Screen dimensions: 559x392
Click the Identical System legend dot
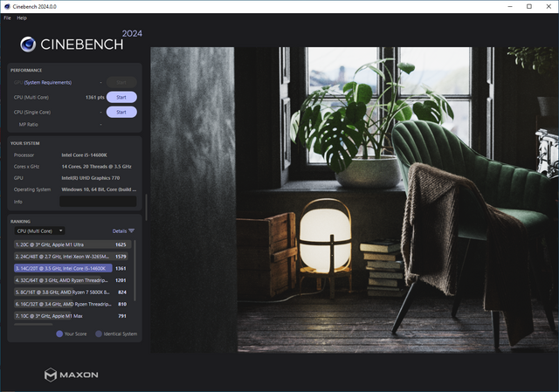pyautogui.click(x=98, y=334)
